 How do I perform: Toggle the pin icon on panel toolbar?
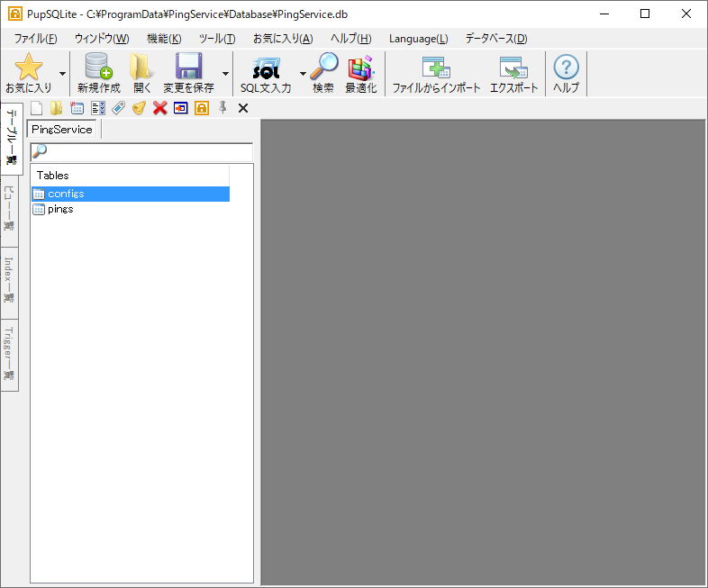pos(222,108)
